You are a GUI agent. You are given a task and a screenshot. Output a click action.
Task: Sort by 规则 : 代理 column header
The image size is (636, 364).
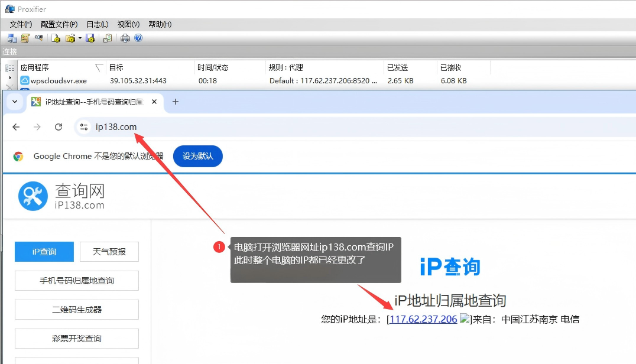click(x=325, y=68)
